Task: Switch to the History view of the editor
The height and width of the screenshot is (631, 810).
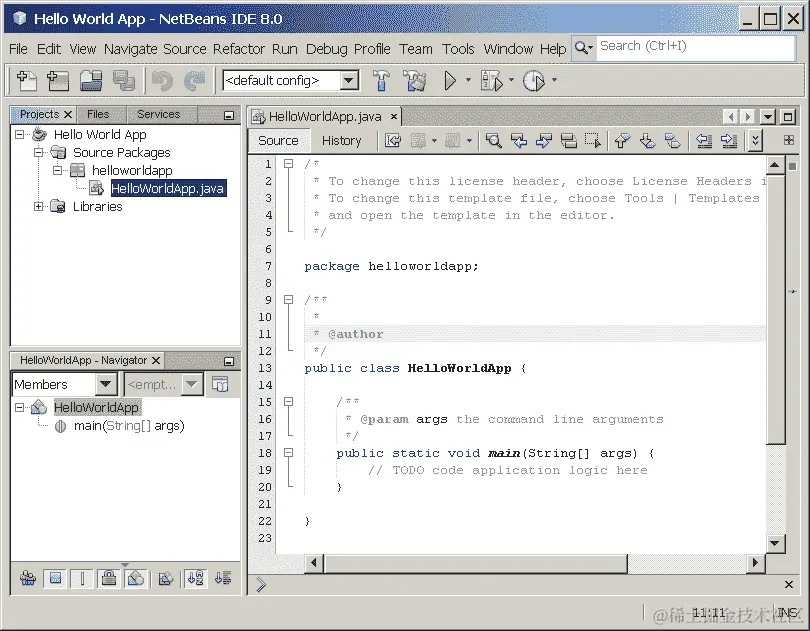Action: [343, 140]
